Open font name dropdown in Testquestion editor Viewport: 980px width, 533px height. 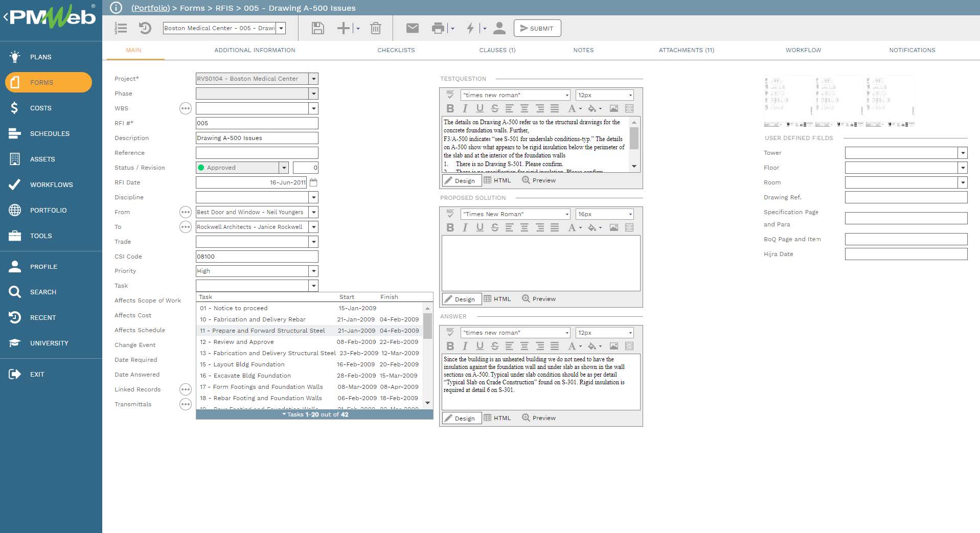point(567,95)
